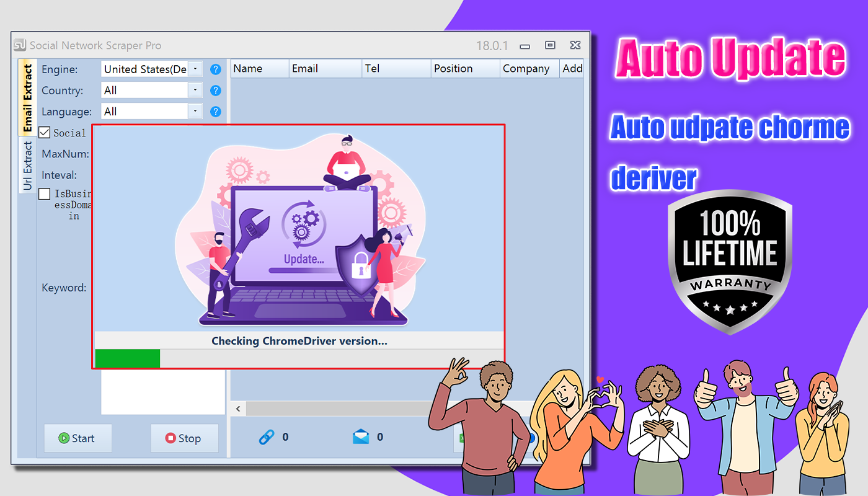
Task: Expand the Country dropdown arrow
Action: (x=195, y=91)
